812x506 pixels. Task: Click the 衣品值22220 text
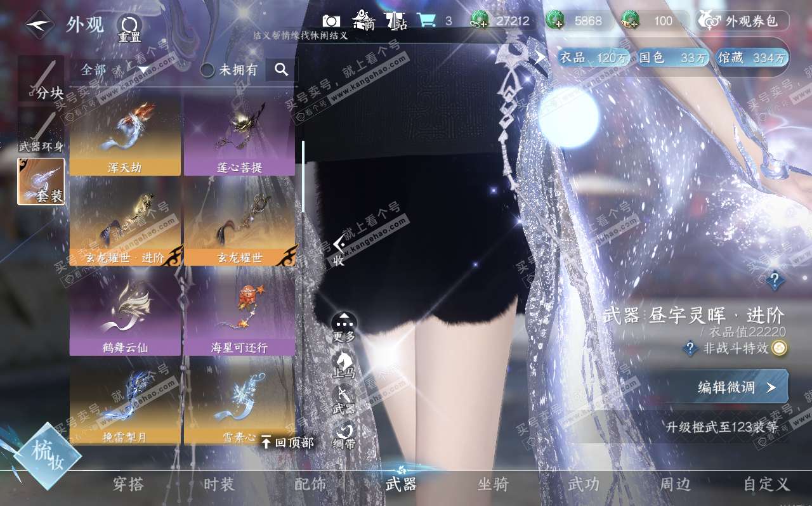(x=747, y=332)
